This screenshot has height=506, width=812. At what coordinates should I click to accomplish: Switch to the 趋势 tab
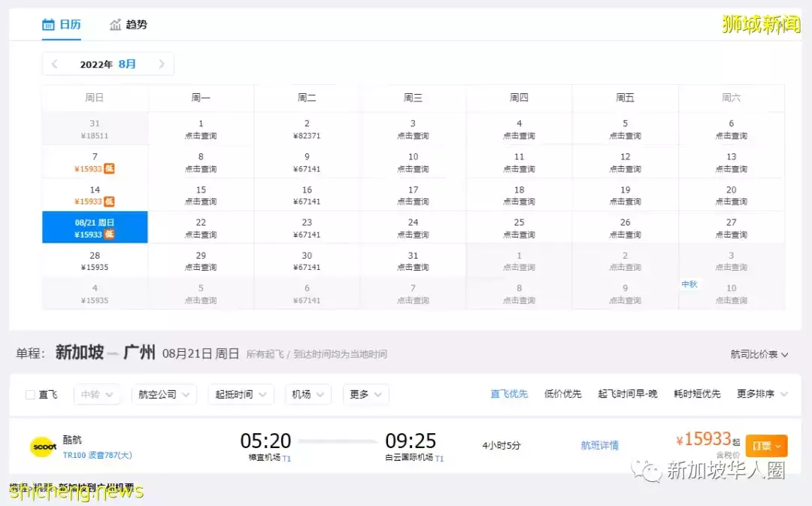coord(138,24)
